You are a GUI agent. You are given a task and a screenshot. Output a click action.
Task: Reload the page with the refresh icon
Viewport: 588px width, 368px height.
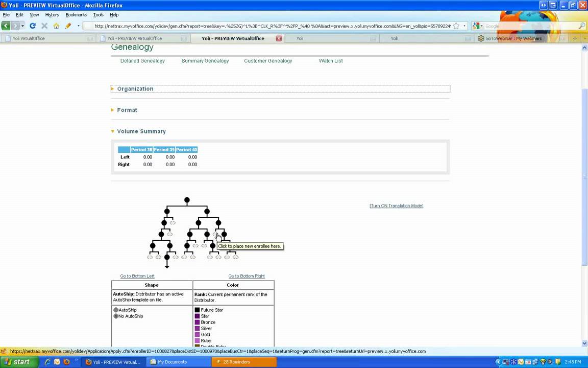(x=33, y=26)
